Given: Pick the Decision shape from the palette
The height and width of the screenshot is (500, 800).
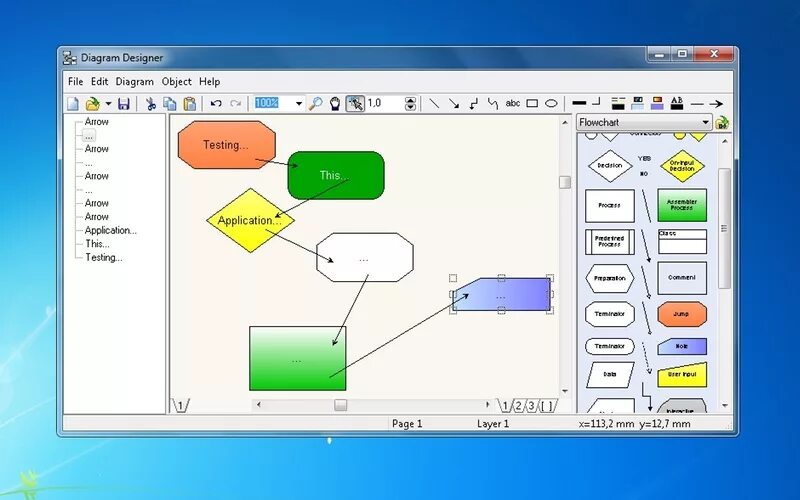Looking at the screenshot, I should click(x=610, y=166).
